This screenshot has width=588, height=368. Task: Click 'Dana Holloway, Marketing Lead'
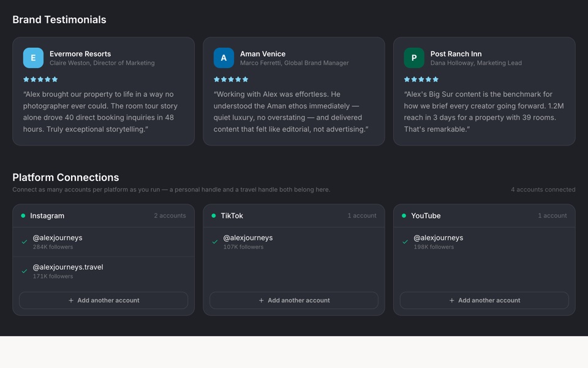476,63
